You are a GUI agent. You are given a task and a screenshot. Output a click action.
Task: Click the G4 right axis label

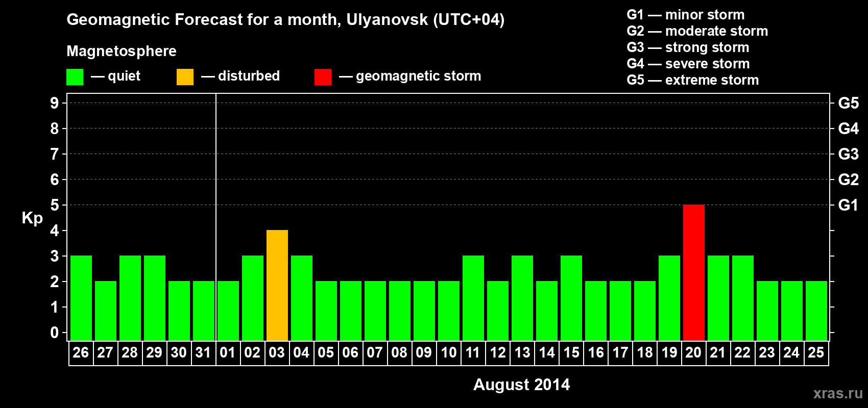pos(848,129)
